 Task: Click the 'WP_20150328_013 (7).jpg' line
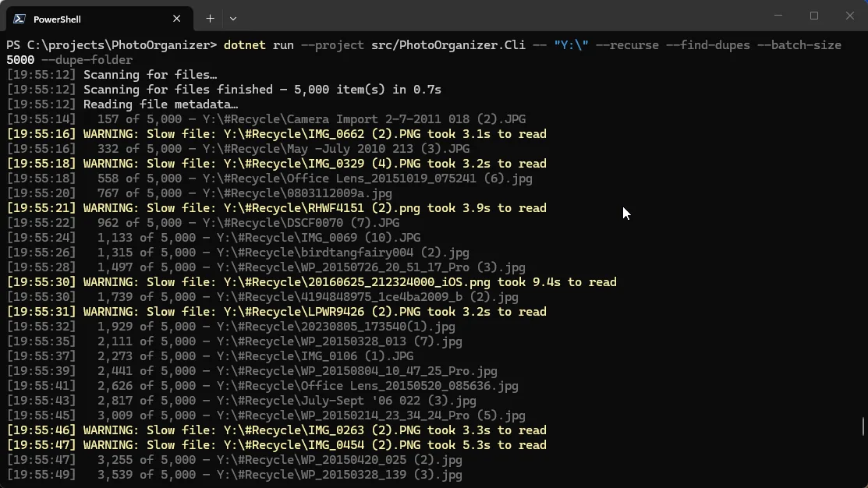click(235, 341)
